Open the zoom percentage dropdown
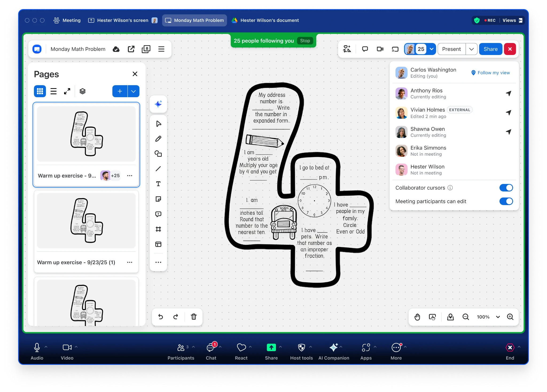The height and width of the screenshot is (392, 547). pyautogui.click(x=498, y=317)
